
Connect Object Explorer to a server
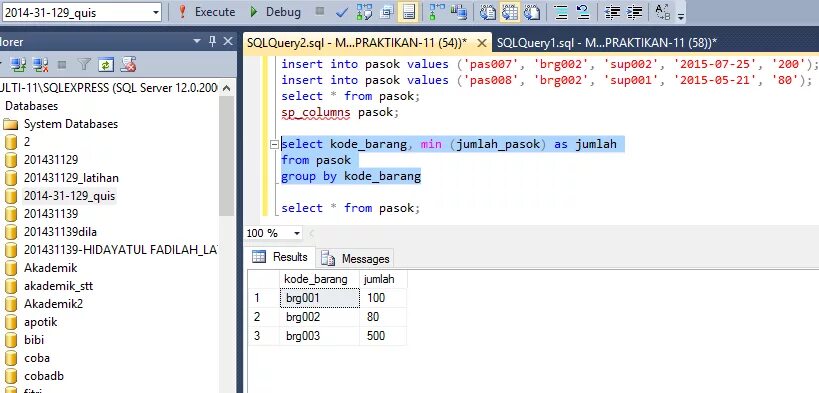click(x=18, y=65)
